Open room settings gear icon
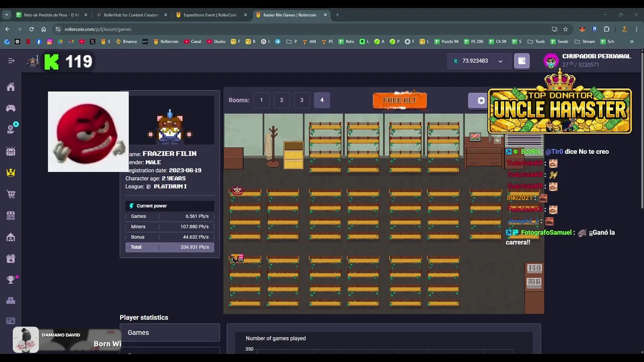This screenshot has width=644, height=362. pyautogui.click(x=481, y=101)
